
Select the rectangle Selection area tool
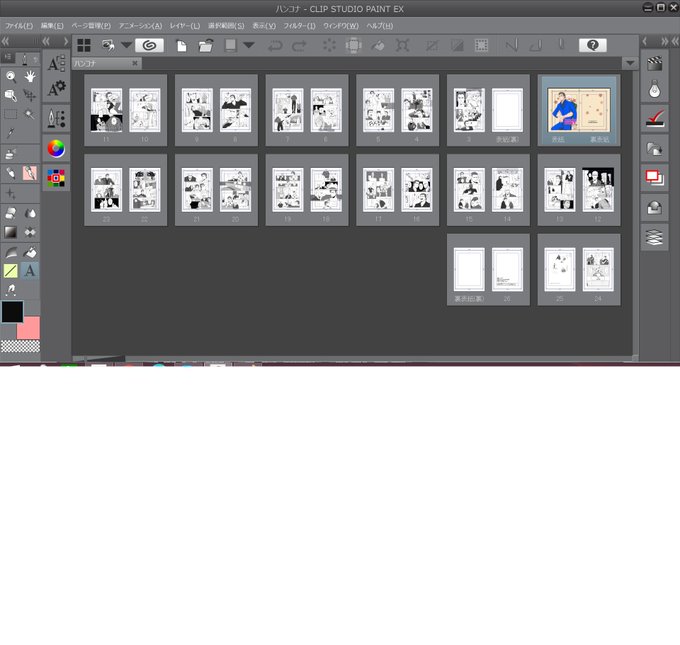click(11, 115)
